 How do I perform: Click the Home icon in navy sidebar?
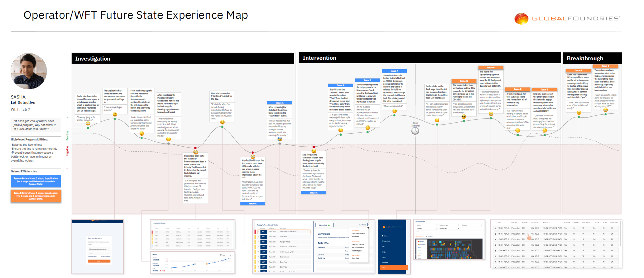click(x=382, y=236)
